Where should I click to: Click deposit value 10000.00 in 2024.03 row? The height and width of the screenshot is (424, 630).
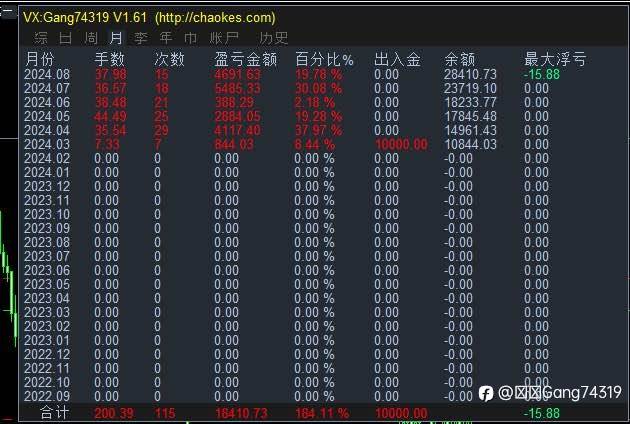401,144
